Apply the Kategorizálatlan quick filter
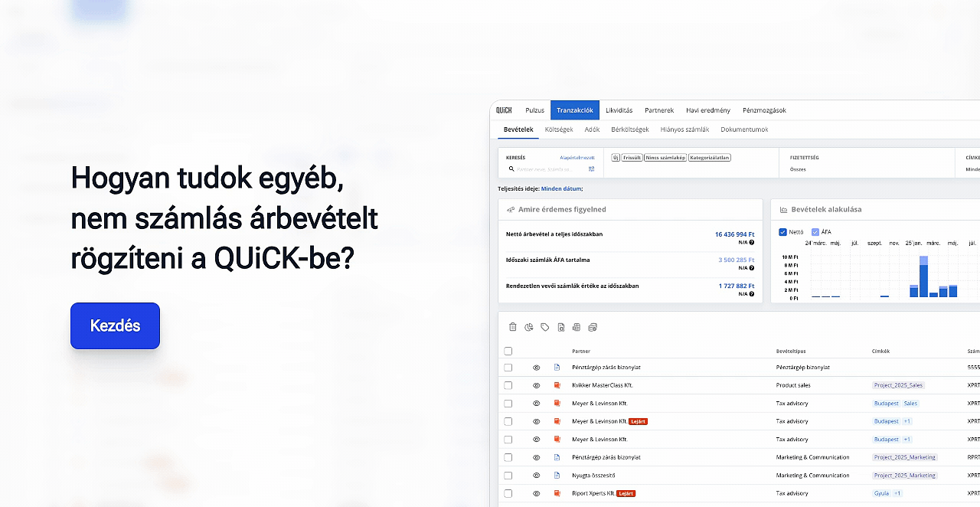 pyautogui.click(x=710, y=158)
